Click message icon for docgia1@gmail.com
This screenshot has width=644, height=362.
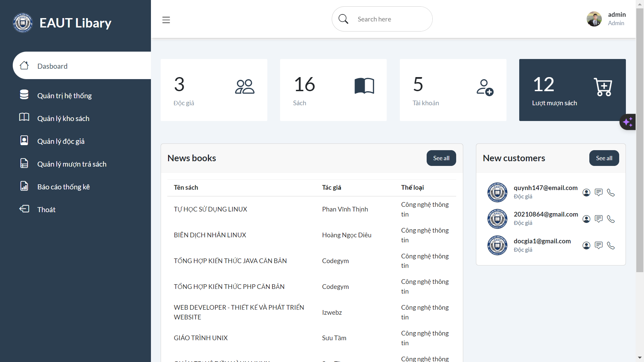(x=599, y=246)
